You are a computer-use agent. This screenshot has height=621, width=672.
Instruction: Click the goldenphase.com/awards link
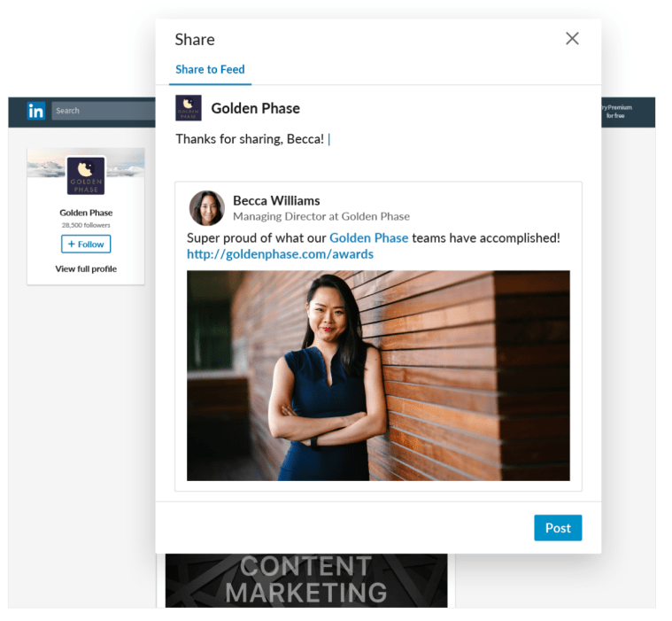[280, 254]
